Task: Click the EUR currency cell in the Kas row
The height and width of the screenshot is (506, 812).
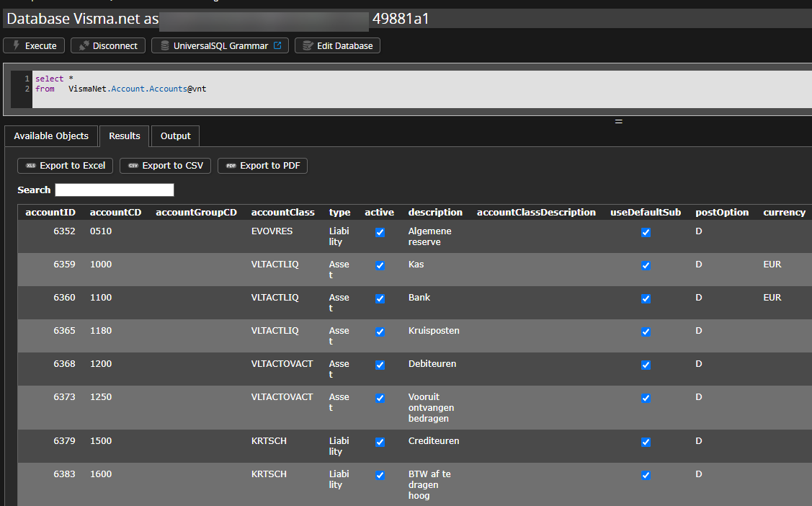Action: pyautogui.click(x=772, y=264)
